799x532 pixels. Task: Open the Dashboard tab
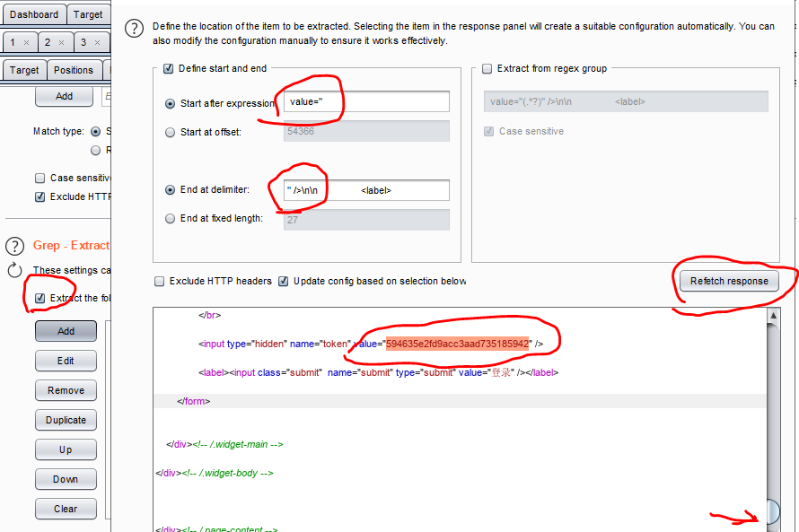[x=34, y=14]
